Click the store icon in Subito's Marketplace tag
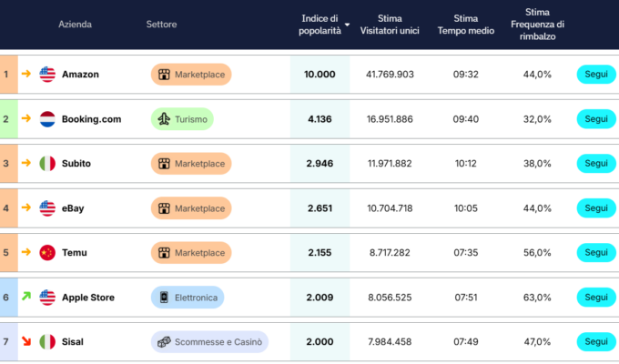 [x=164, y=164]
